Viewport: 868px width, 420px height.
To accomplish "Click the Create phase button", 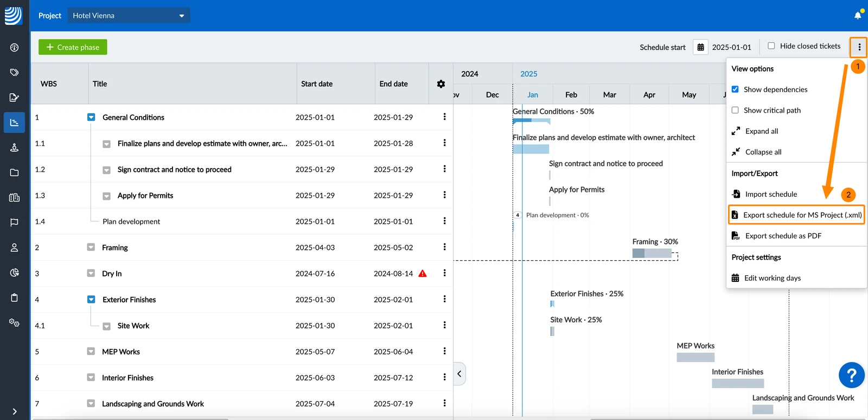I will click(x=73, y=47).
